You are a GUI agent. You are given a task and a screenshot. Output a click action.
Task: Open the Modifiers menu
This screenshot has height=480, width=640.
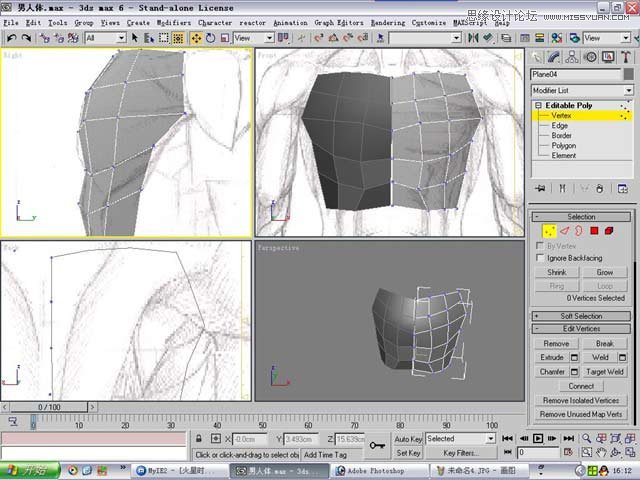click(x=173, y=22)
